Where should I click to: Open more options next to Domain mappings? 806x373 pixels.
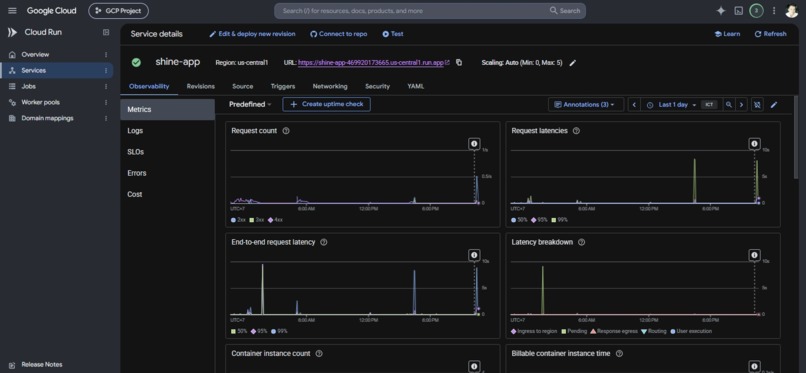point(106,118)
